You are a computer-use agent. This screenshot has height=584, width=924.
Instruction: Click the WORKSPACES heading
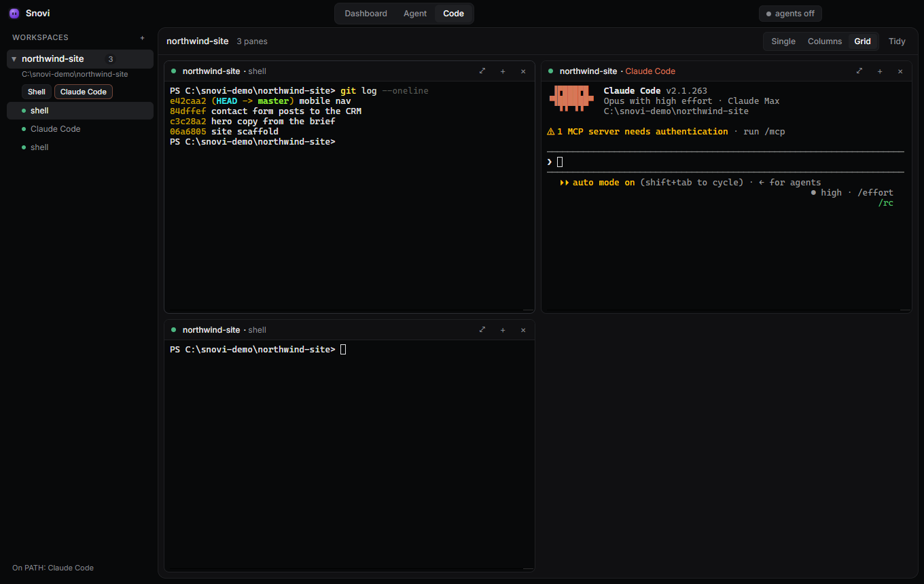pyautogui.click(x=40, y=38)
